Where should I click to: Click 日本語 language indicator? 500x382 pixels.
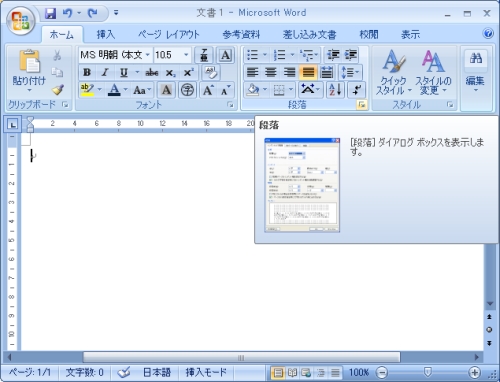(157, 372)
